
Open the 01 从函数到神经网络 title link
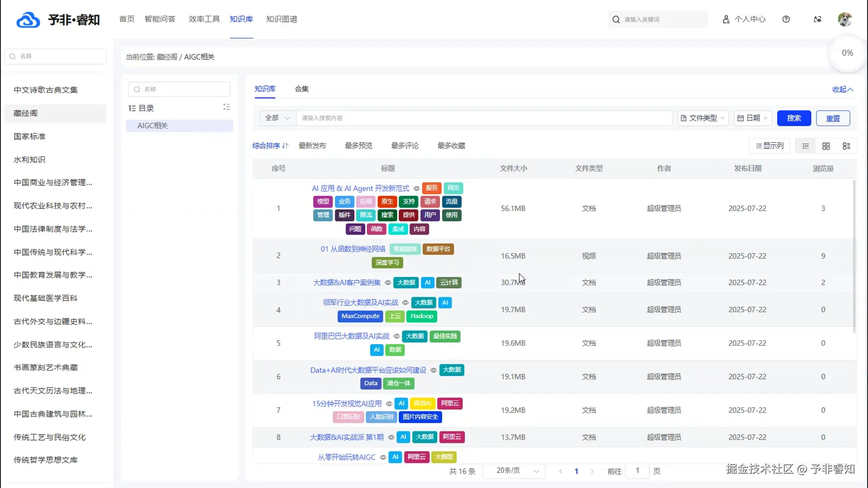353,249
